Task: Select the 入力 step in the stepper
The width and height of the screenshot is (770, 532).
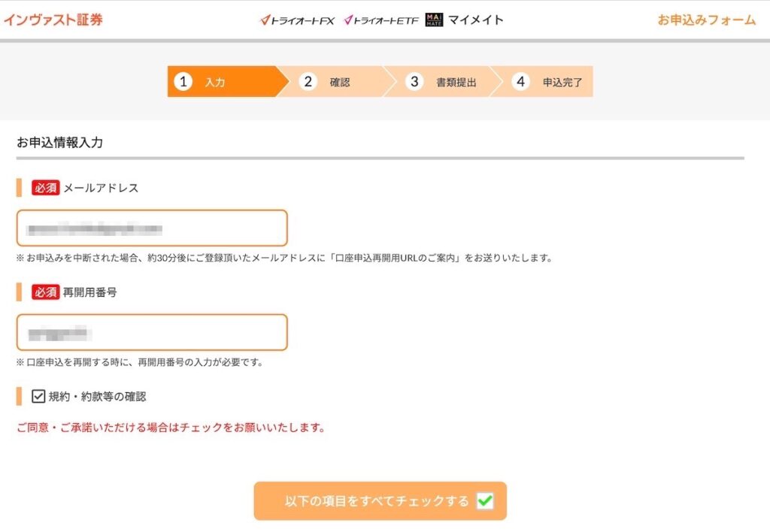Action: [217, 81]
